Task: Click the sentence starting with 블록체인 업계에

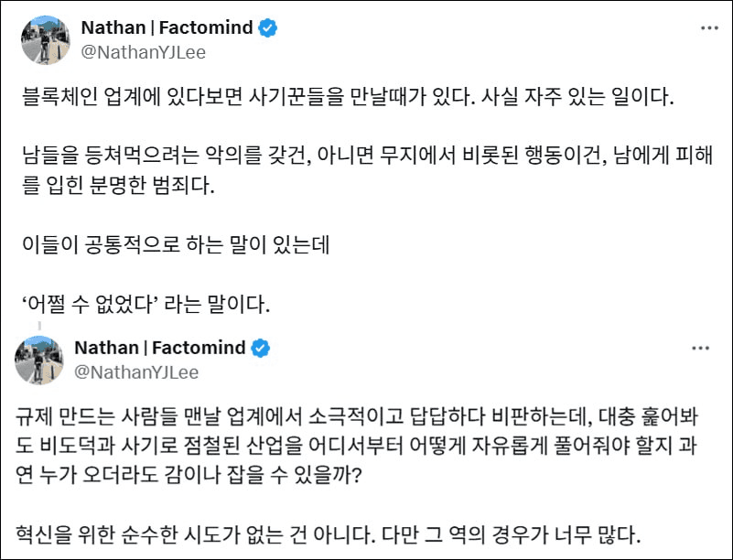Action: click(245, 99)
